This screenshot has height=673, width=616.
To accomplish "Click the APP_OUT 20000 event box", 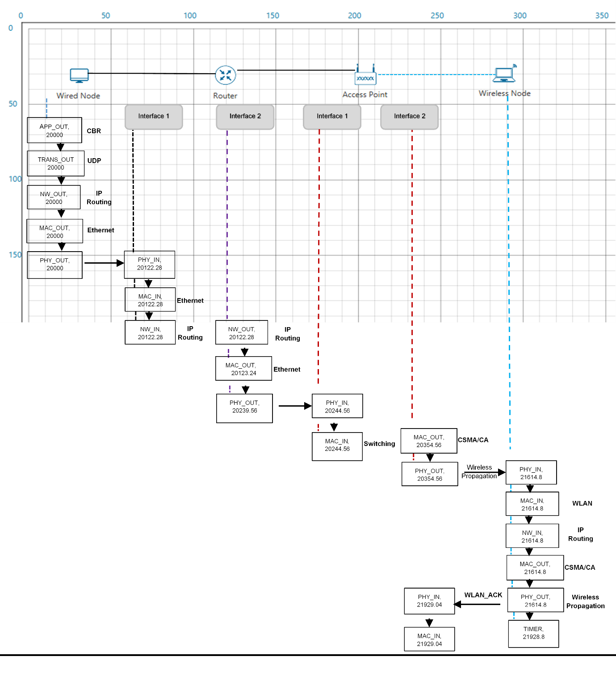I will pyautogui.click(x=54, y=130).
